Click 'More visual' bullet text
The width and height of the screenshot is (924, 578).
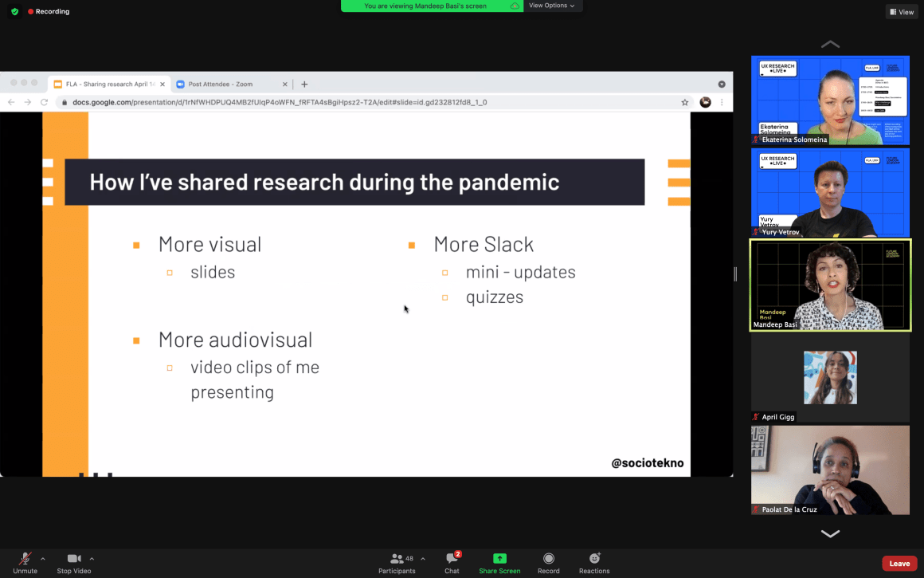(209, 244)
